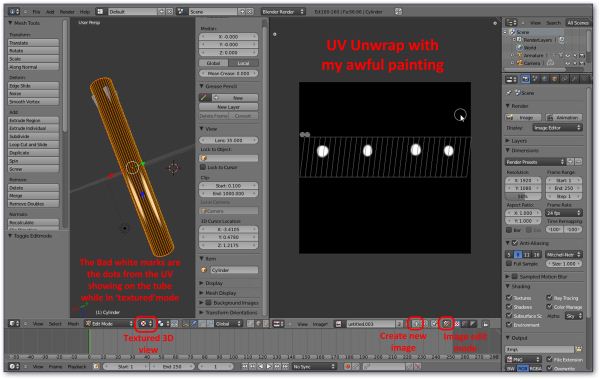Click the Loop Cut and Slide button
Image resolution: width=600 pixels, height=379 pixels.
pyautogui.click(x=33, y=144)
